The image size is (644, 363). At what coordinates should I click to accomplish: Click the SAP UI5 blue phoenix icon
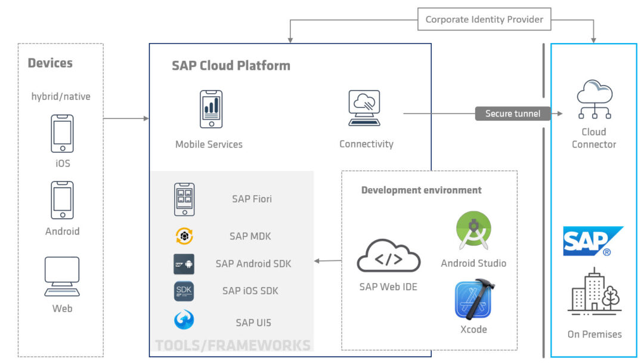184,319
